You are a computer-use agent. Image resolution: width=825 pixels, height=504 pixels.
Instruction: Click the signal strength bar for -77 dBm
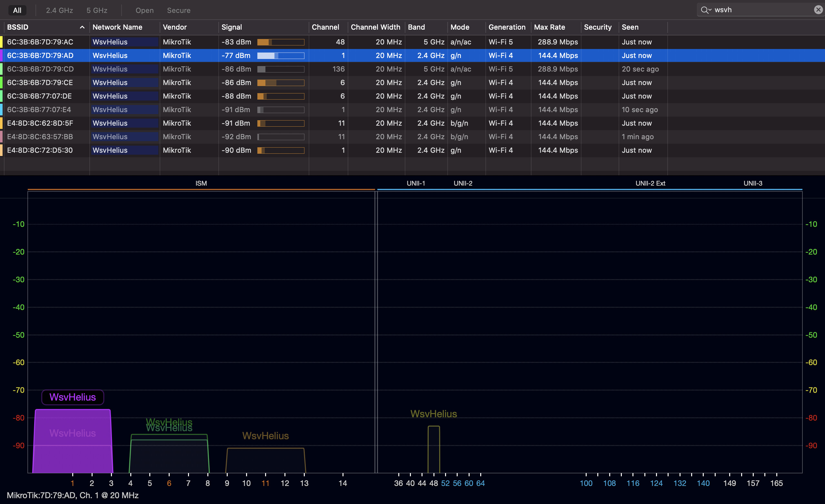281,55
